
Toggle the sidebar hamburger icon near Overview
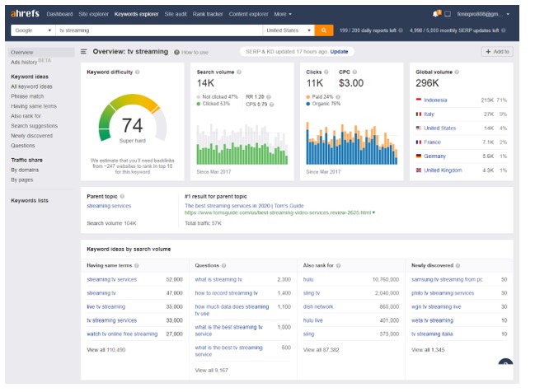83,52
